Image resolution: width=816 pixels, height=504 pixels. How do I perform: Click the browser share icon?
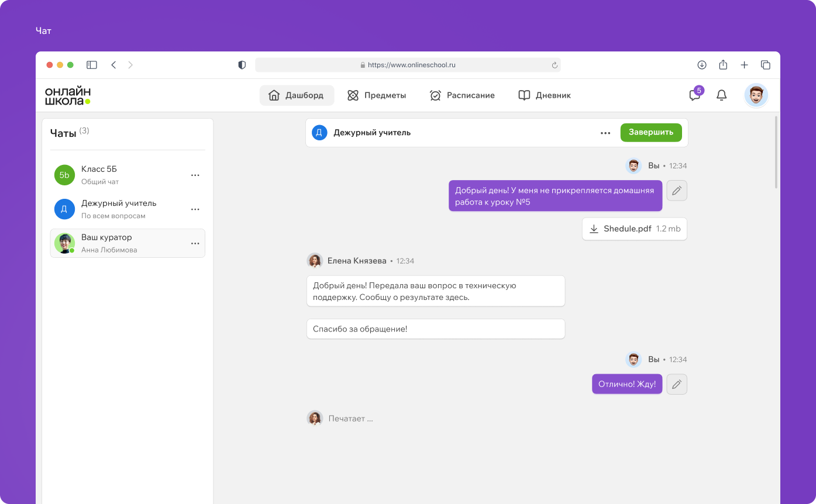pos(723,65)
